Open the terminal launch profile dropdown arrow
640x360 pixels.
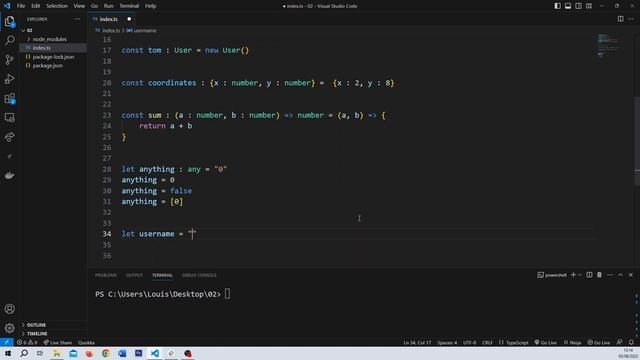[x=580, y=275]
